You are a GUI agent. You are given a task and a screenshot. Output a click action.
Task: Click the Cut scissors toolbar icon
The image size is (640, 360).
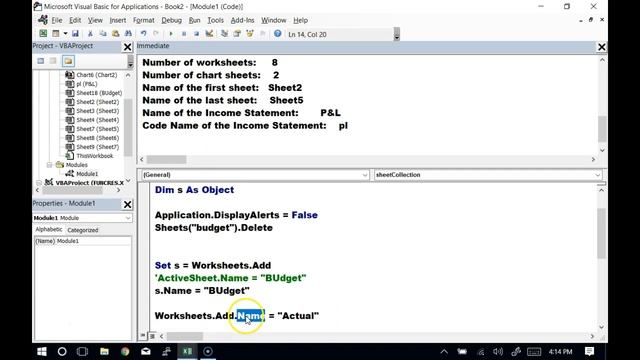[x=90, y=34]
